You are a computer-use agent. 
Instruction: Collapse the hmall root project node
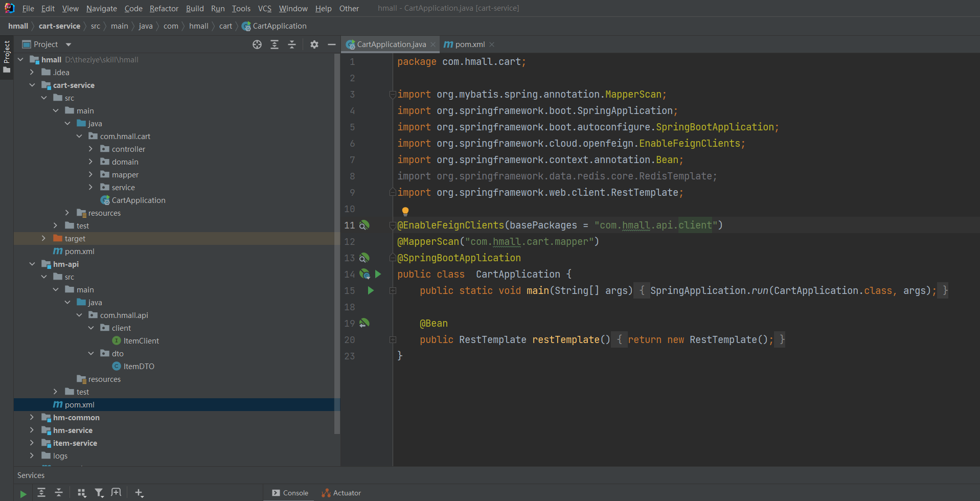tap(20, 60)
